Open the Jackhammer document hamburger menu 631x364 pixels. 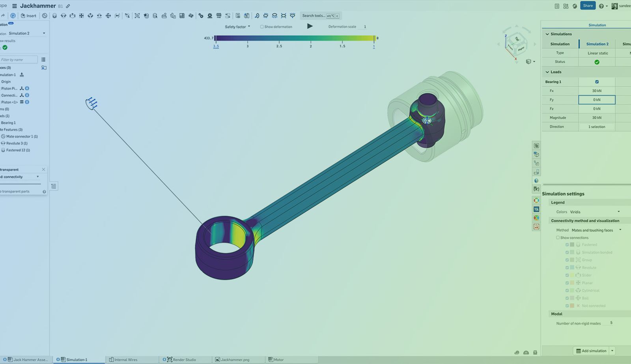[15, 6]
